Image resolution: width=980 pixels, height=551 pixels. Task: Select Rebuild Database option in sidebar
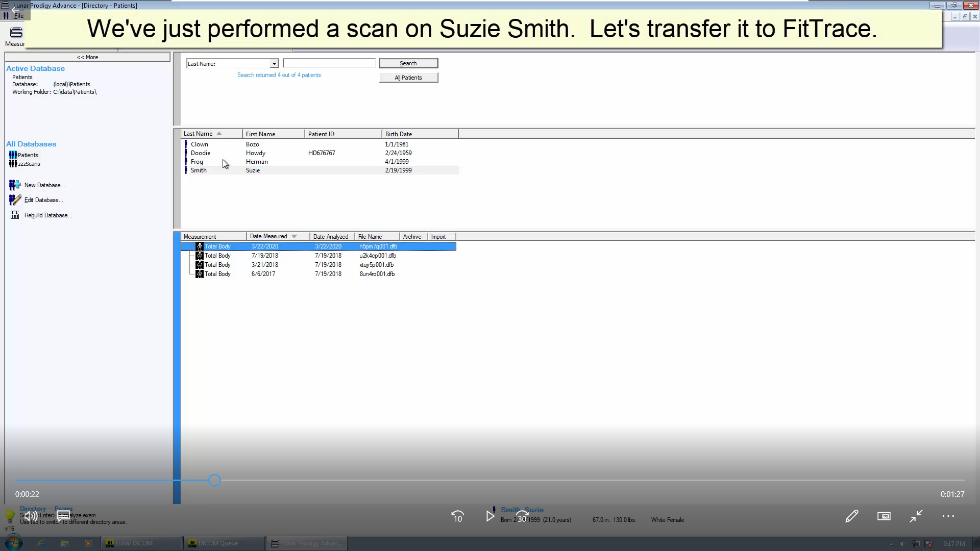pos(47,215)
